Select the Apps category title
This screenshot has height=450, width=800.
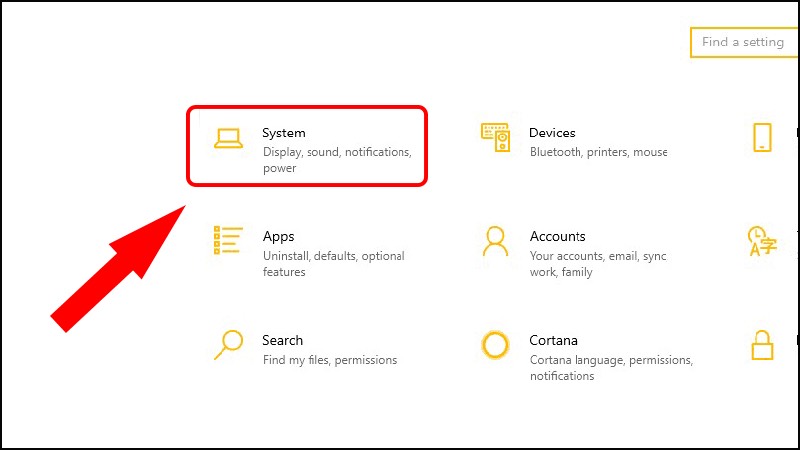(278, 237)
